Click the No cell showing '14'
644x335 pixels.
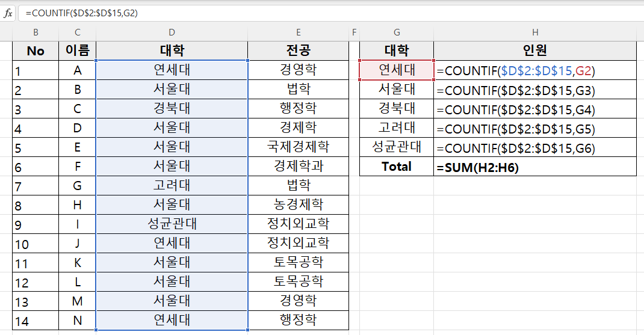[36, 321]
